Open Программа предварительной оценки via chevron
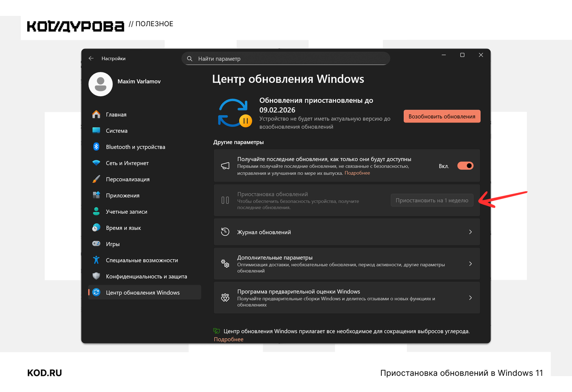The image size is (572, 392). click(470, 298)
